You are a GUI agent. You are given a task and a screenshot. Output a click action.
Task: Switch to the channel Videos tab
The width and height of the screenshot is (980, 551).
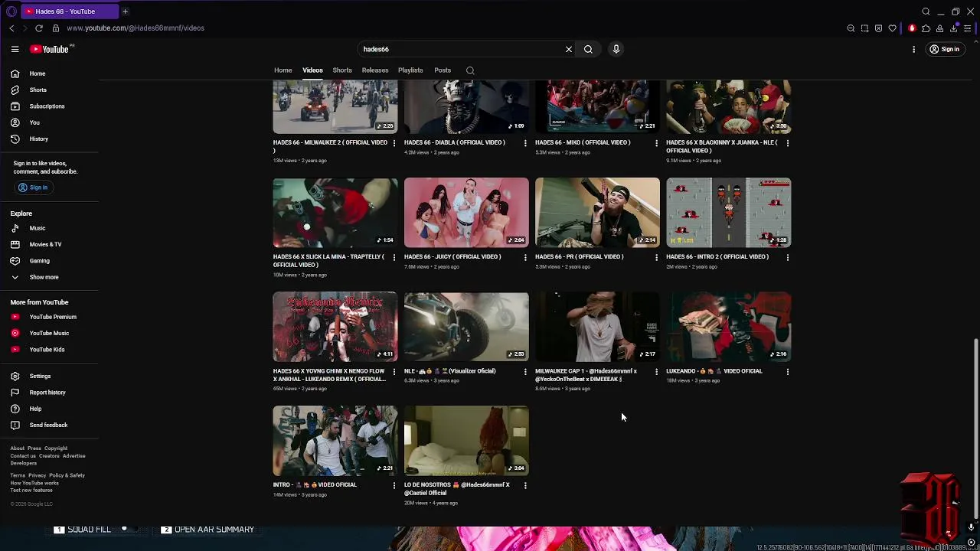tap(312, 70)
